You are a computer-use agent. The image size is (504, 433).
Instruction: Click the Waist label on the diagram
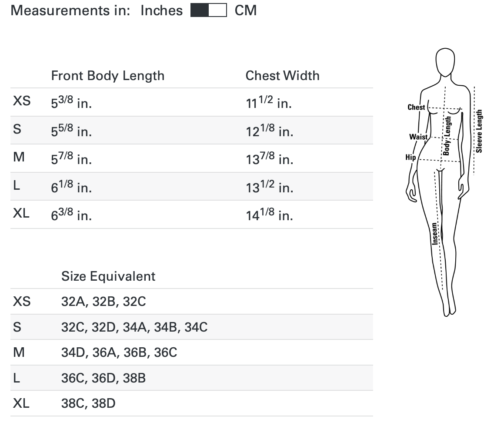click(x=418, y=137)
